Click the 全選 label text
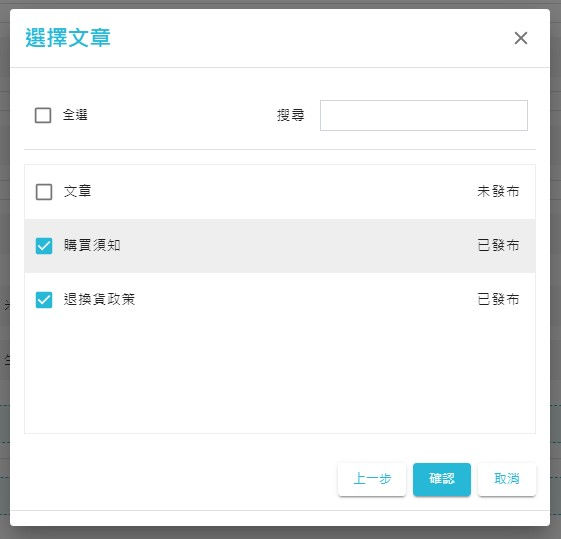This screenshot has width=561, height=539. point(75,115)
